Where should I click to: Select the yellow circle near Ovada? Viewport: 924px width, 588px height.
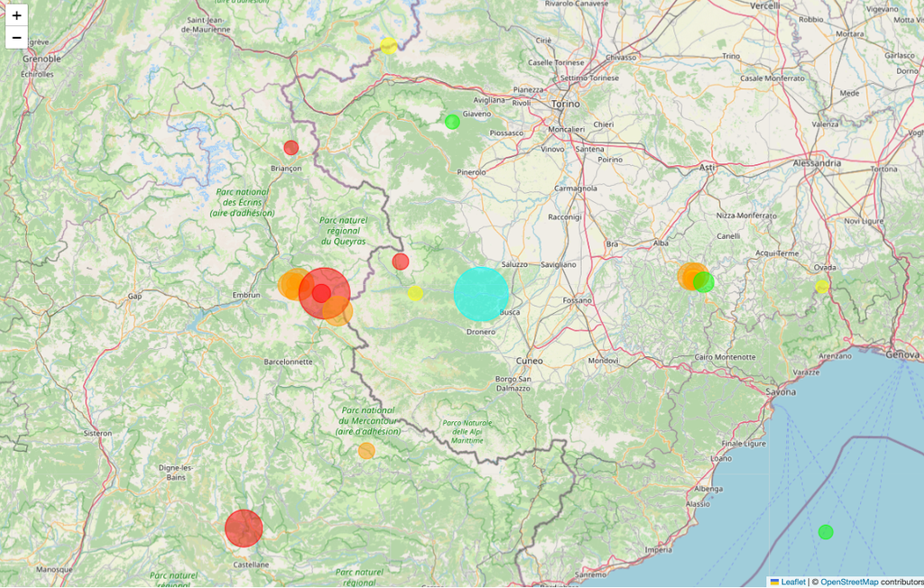pos(822,287)
